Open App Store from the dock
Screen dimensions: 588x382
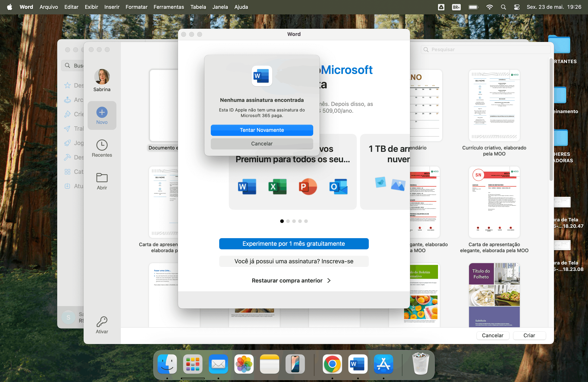383,364
